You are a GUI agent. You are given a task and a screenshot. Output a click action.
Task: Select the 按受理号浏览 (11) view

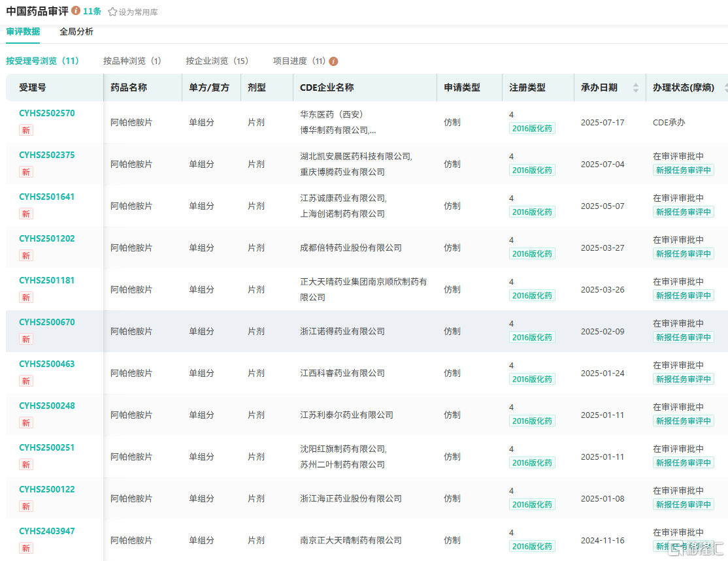pyautogui.click(x=42, y=61)
